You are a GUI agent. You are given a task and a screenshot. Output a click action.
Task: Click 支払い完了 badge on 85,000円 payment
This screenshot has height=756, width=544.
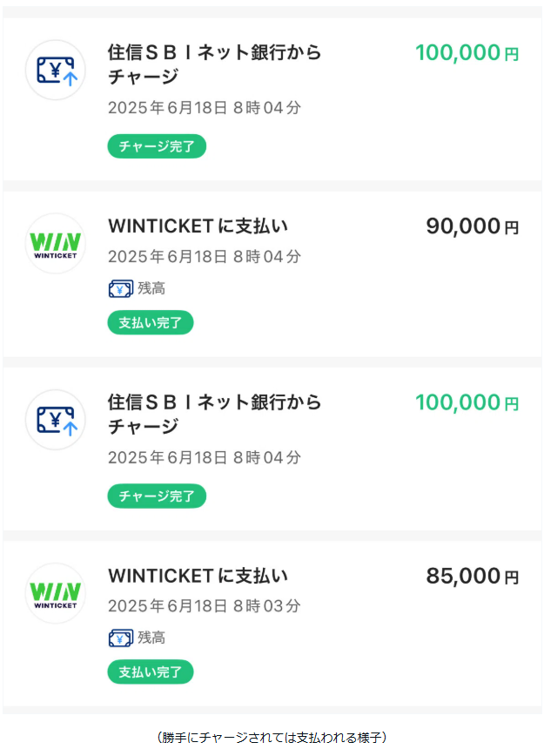click(151, 672)
